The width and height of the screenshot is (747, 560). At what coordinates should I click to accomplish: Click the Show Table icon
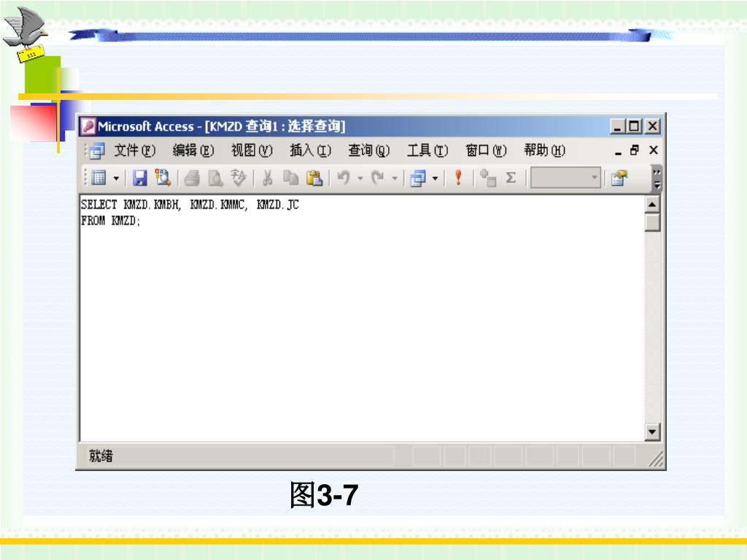click(x=488, y=178)
